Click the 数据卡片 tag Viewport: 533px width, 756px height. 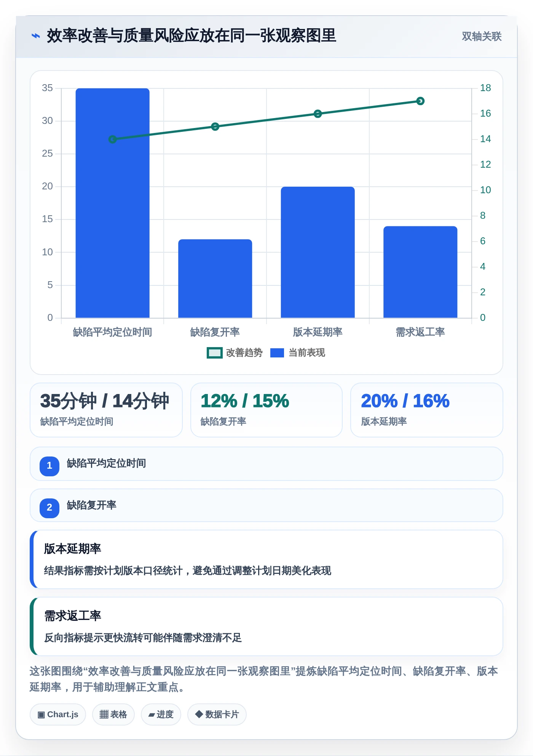(217, 714)
